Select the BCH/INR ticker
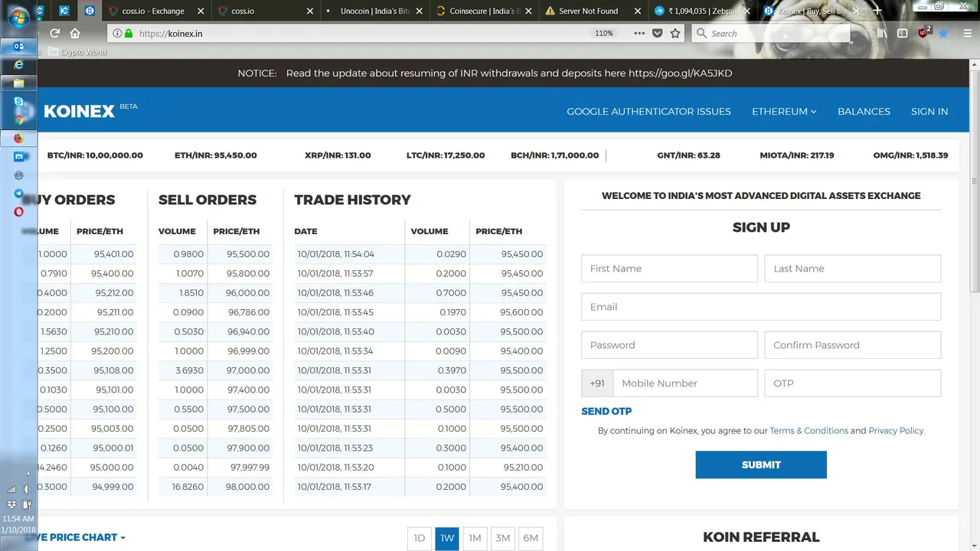This screenshot has height=551, width=980. click(555, 155)
